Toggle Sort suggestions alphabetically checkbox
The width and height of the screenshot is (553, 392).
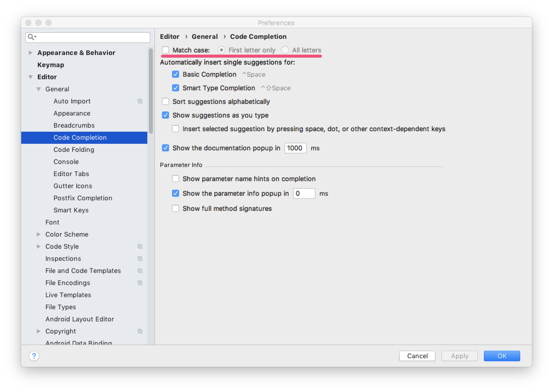click(165, 102)
